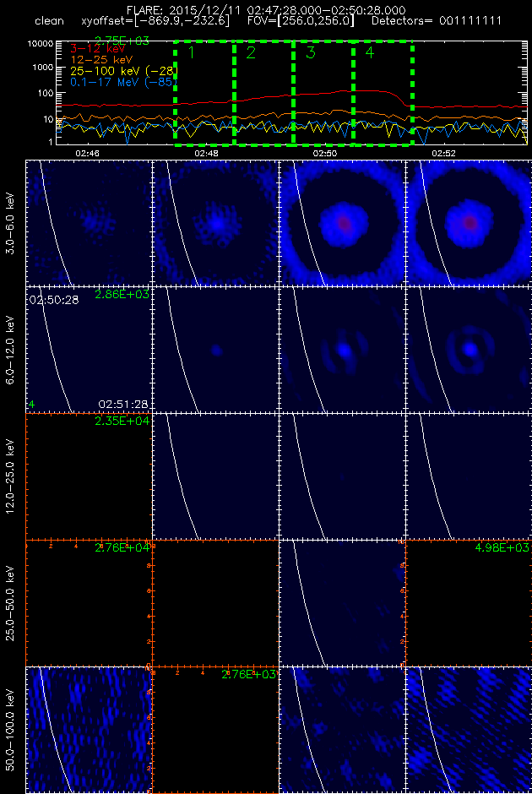Open the fourth image in the 6.0-12.0 keV row
The image size is (532, 794).
click(x=469, y=350)
